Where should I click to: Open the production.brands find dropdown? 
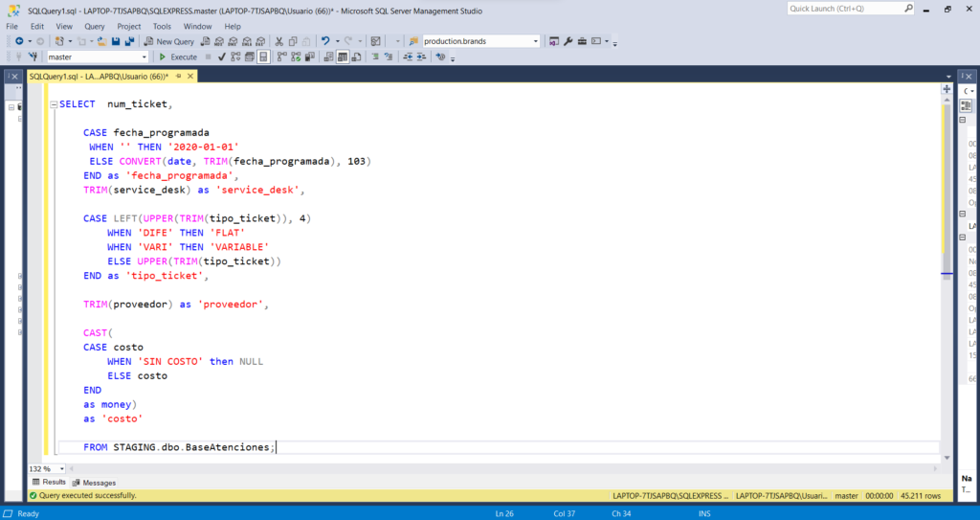click(536, 41)
